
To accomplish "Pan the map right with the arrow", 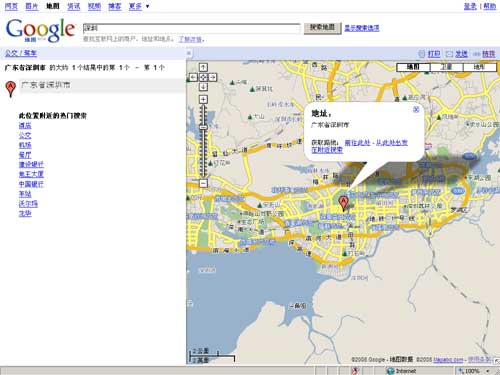I will tap(213, 77).
